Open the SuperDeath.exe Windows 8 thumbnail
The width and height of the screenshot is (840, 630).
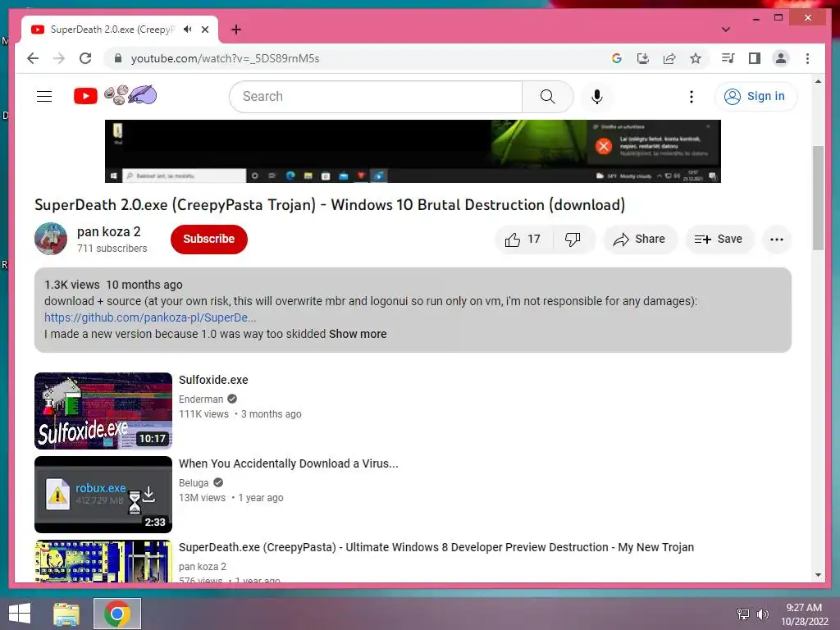[x=103, y=561]
